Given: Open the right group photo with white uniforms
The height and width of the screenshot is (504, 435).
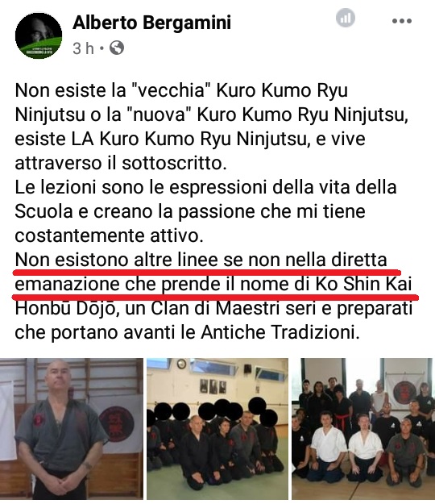Looking at the screenshot, I should tap(363, 429).
